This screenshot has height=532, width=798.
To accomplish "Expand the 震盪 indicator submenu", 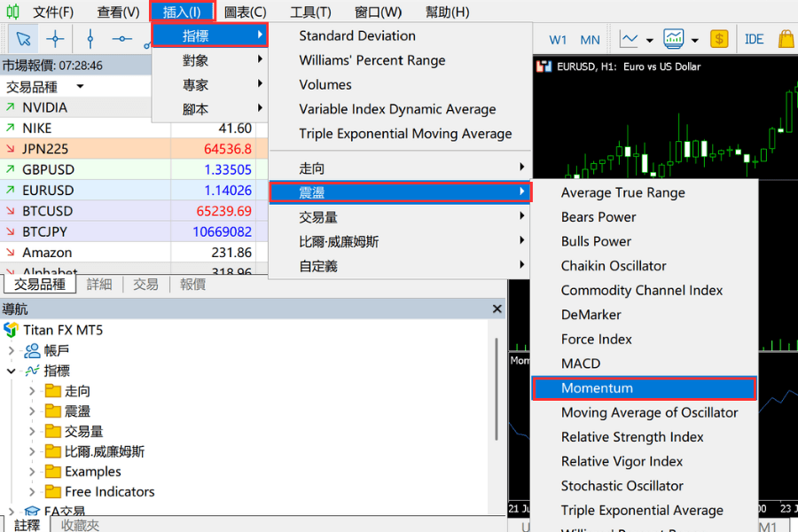I will pyautogui.click(x=400, y=192).
